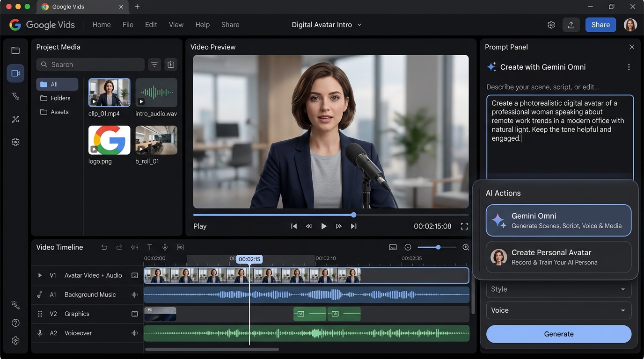Open the Edit menu
The width and height of the screenshot is (644, 359).
(151, 25)
